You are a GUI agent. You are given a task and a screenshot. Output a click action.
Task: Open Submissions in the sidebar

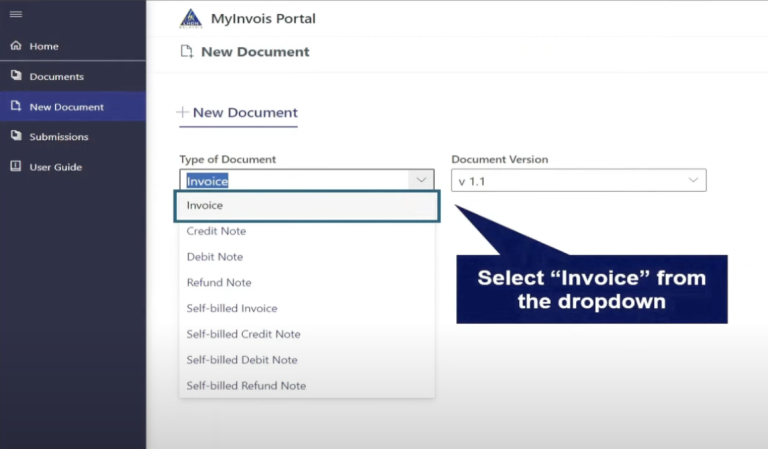click(x=73, y=137)
